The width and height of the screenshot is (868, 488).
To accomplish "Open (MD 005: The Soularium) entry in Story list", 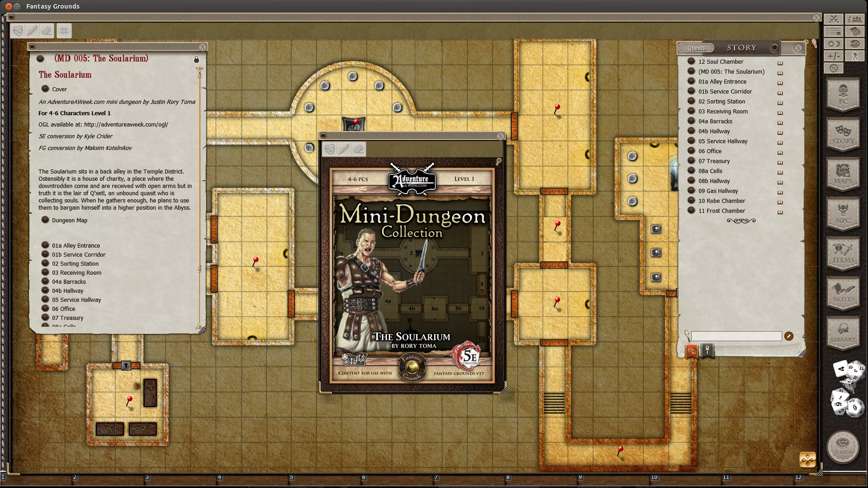I will [731, 71].
